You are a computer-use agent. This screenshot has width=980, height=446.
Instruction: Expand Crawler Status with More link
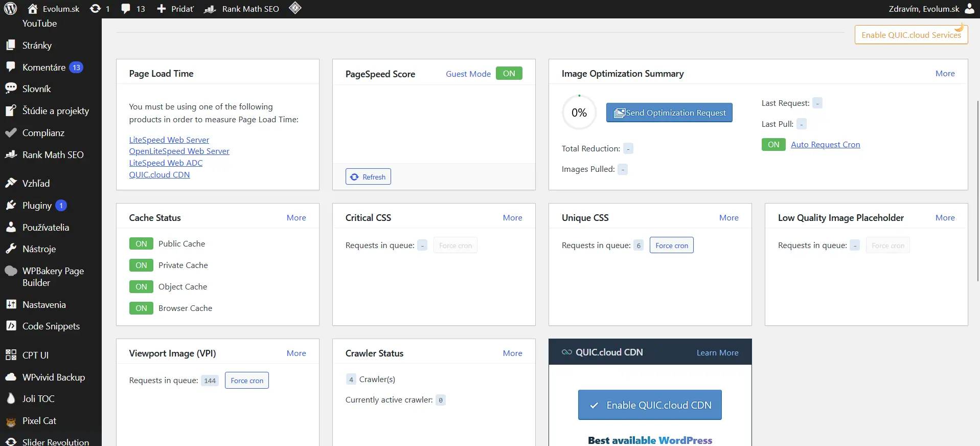pos(512,353)
